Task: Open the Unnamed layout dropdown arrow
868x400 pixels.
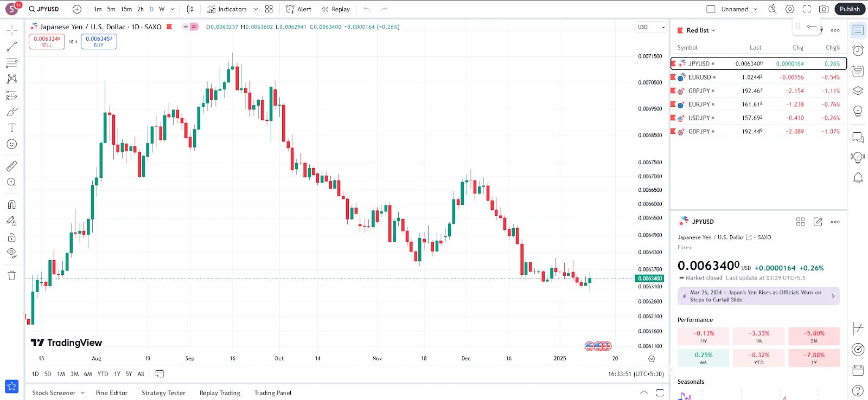Action: [755, 9]
